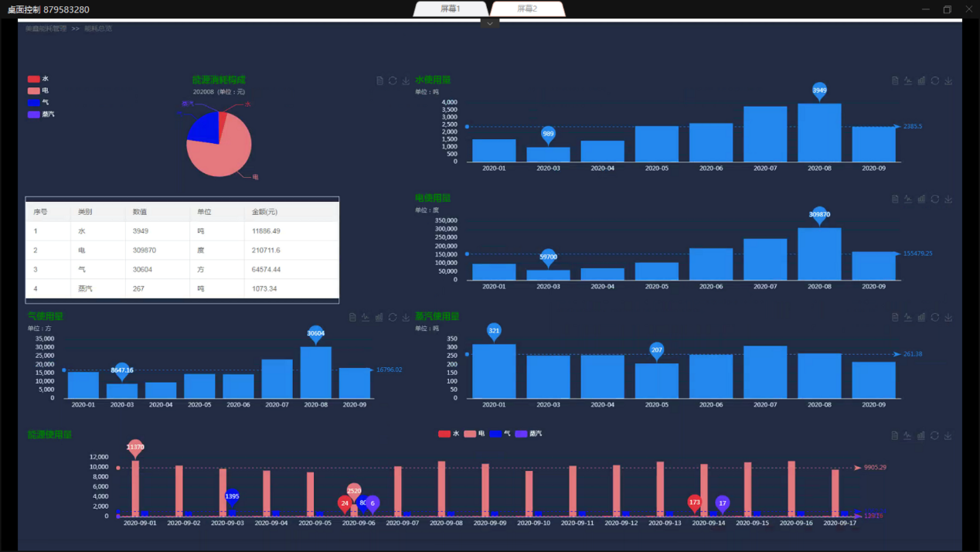Image resolution: width=980 pixels, height=552 pixels.
Task: Restore the 电使用量 chart
Action: 934,199
